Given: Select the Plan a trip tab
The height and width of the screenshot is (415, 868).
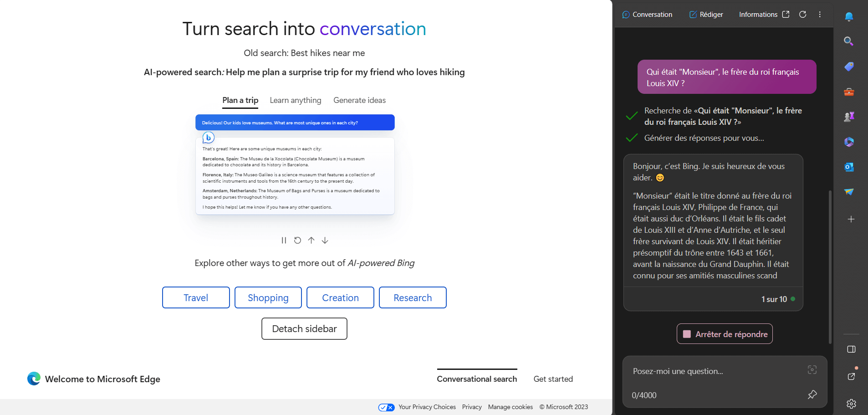Looking at the screenshot, I should pos(240,100).
